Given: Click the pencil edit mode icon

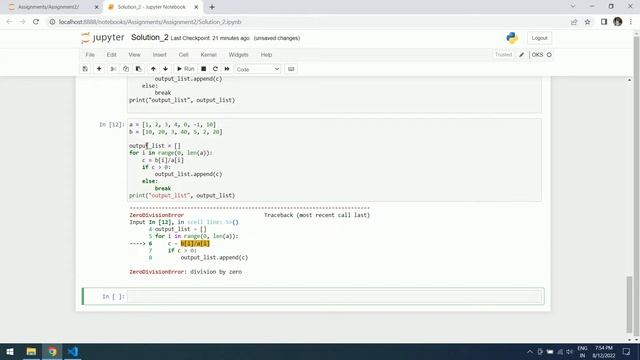Looking at the screenshot, I should pos(521,55).
